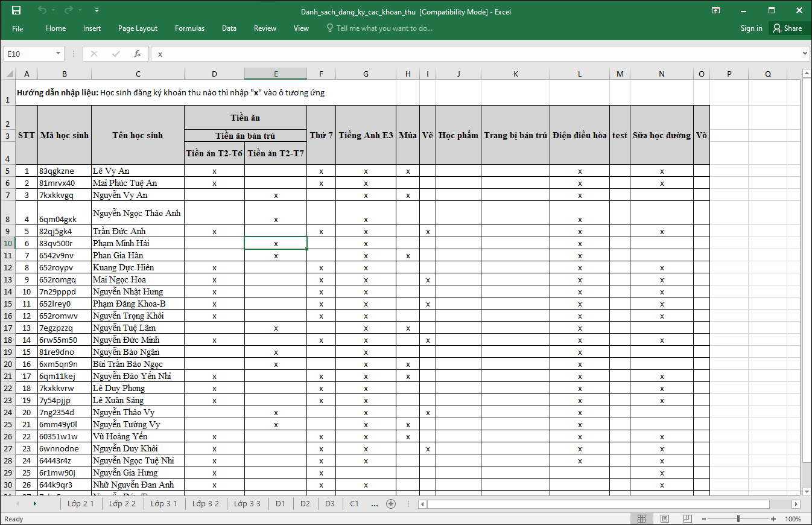Select column L header
Viewport: 812px width, 525px height.
point(580,74)
